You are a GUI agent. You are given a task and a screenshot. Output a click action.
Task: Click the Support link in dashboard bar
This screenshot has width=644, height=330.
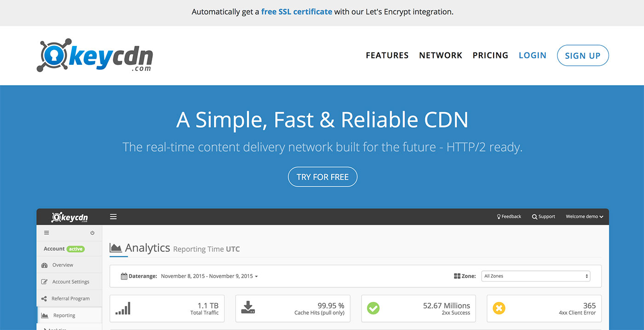coord(544,216)
